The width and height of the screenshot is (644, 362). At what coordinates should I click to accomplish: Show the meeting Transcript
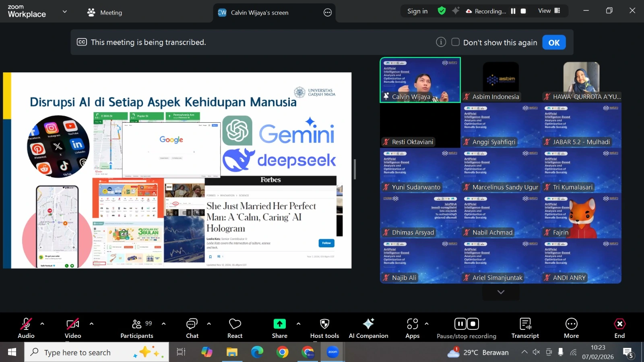point(525,328)
